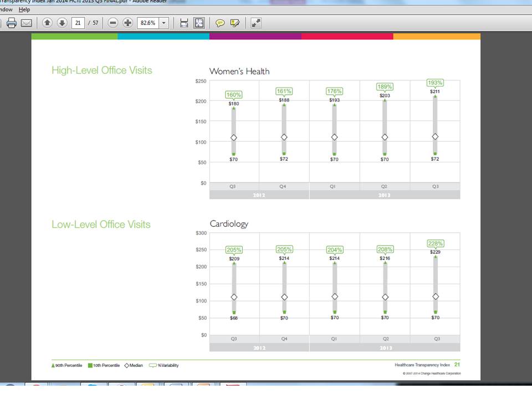
Task: Click the page number field showing 21
Action: point(78,23)
